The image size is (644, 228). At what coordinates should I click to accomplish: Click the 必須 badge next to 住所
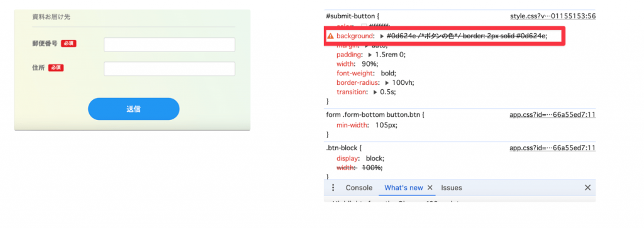[56, 68]
